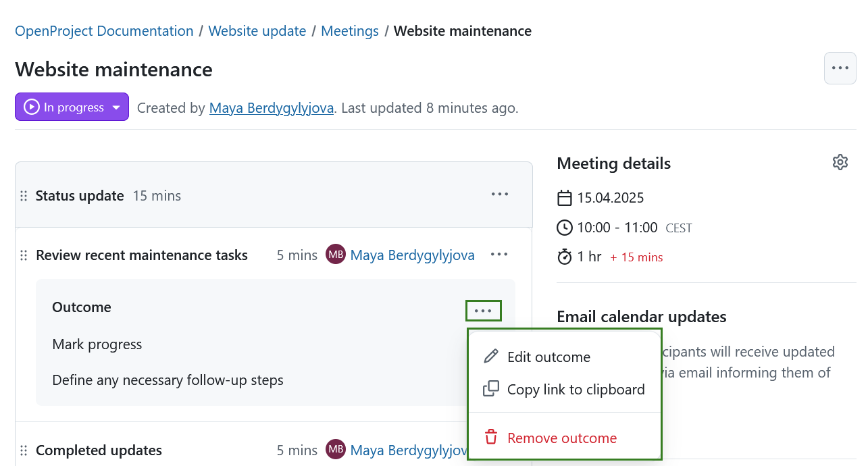Open the Meeting details settings gear
This screenshot has width=868, height=466.
pos(840,162)
